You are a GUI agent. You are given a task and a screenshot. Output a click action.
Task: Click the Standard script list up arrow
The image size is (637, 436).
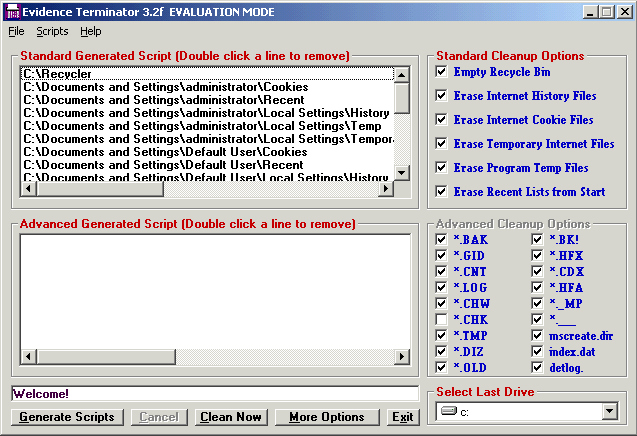point(401,74)
